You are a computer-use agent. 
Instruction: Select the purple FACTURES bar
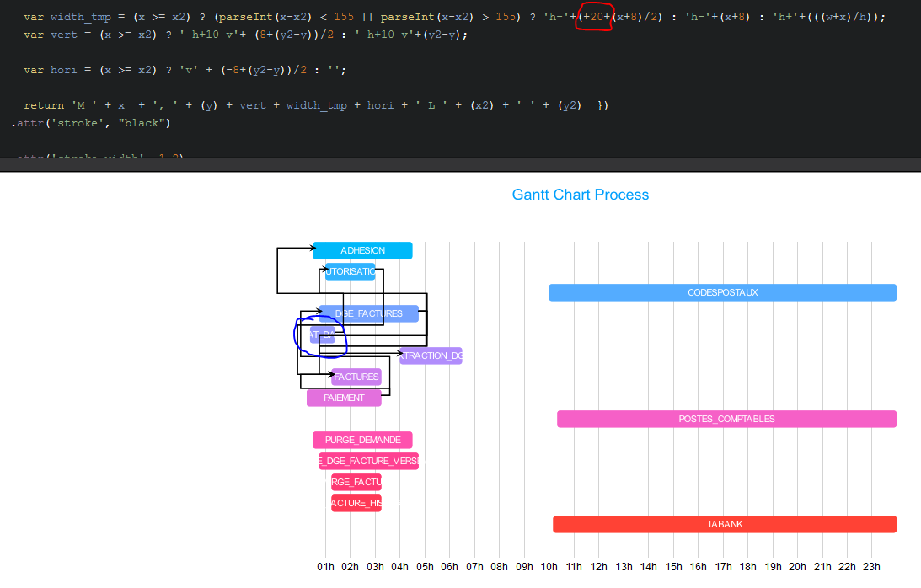[x=356, y=377]
